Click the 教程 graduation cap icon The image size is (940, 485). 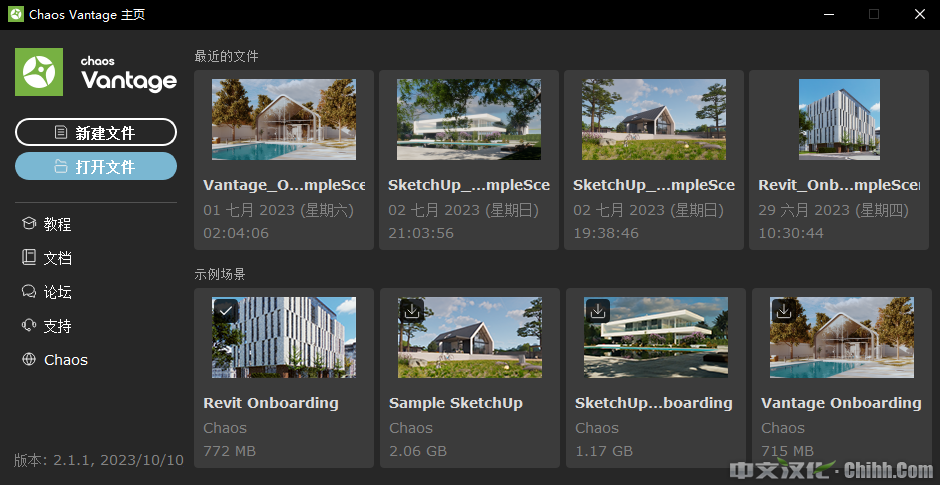click(29, 224)
